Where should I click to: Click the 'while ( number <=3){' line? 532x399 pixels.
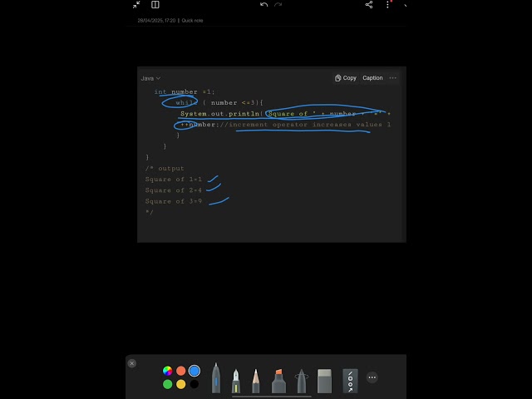219,103
